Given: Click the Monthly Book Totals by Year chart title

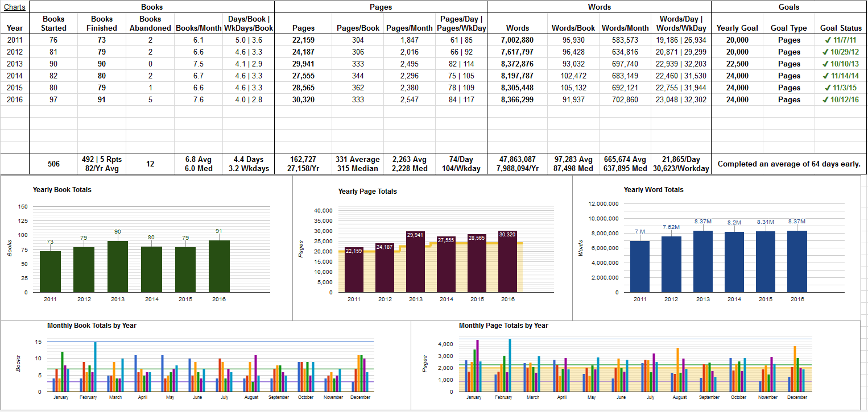Looking at the screenshot, I should [92, 326].
